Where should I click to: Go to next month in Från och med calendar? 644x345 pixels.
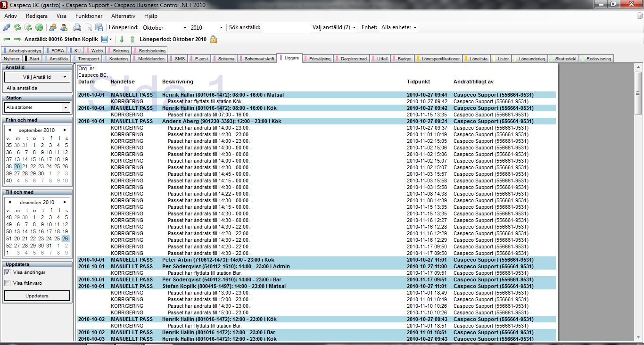click(x=65, y=130)
